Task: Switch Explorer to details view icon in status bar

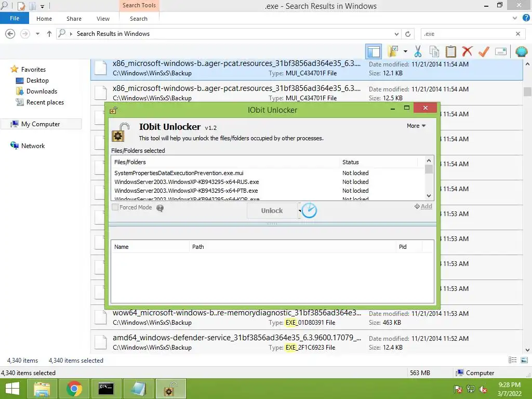Action: (x=513, y=361)
